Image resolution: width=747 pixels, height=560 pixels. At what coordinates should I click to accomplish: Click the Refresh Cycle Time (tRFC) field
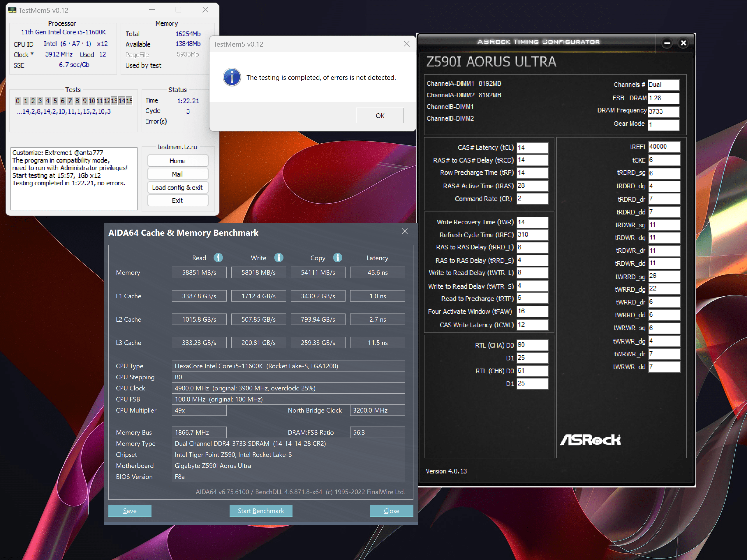click(532, 235)
